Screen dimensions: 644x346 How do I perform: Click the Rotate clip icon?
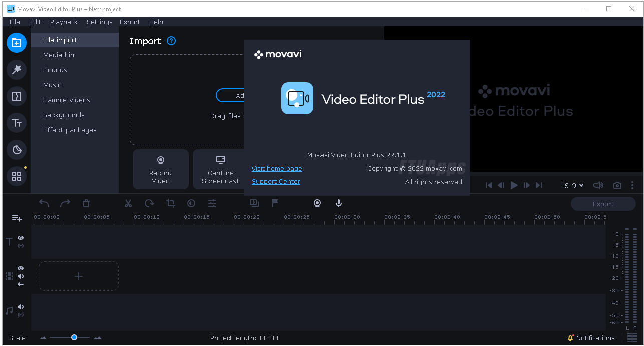point(149,203)
